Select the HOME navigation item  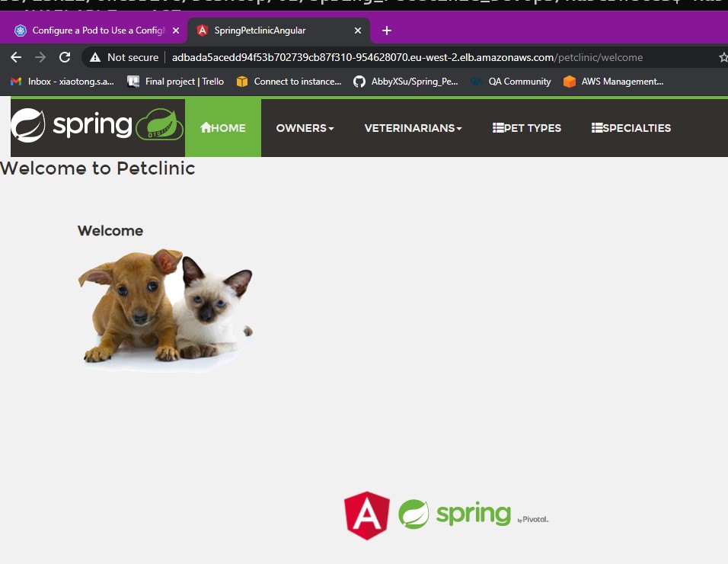(222, 128)
